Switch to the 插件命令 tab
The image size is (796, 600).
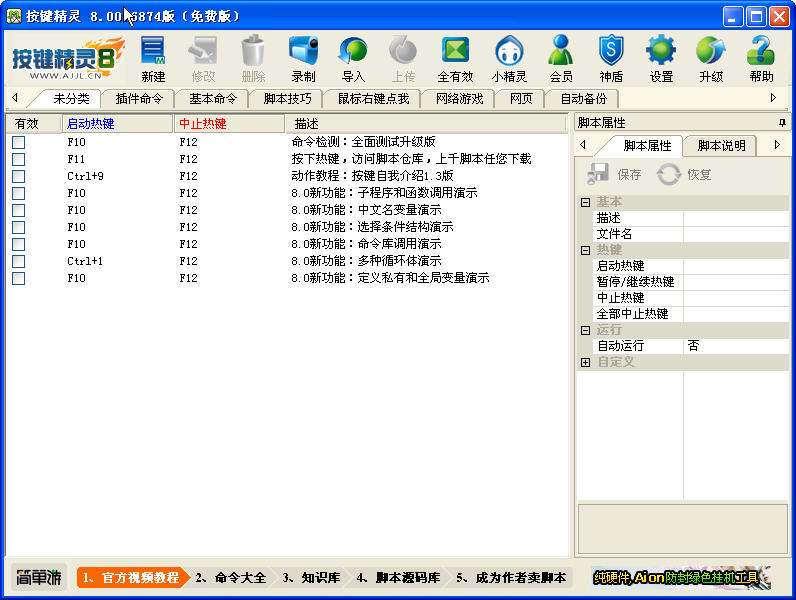(139, 98)
